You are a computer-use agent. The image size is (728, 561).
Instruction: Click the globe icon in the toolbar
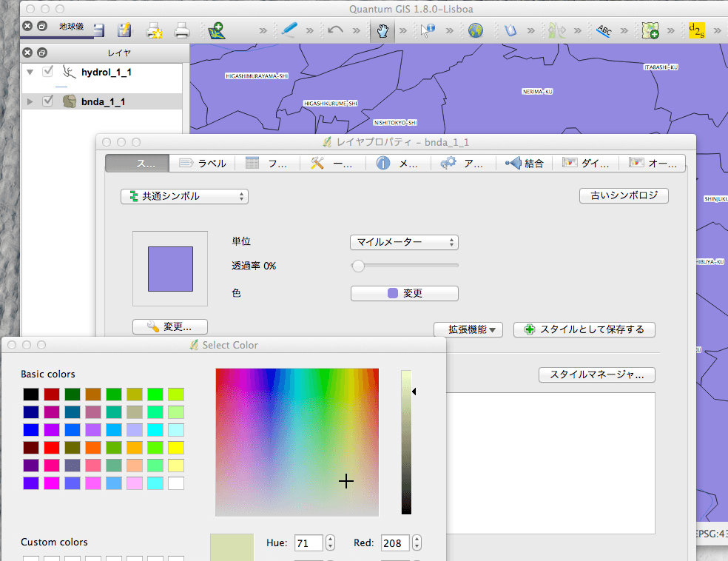[475, 30]
